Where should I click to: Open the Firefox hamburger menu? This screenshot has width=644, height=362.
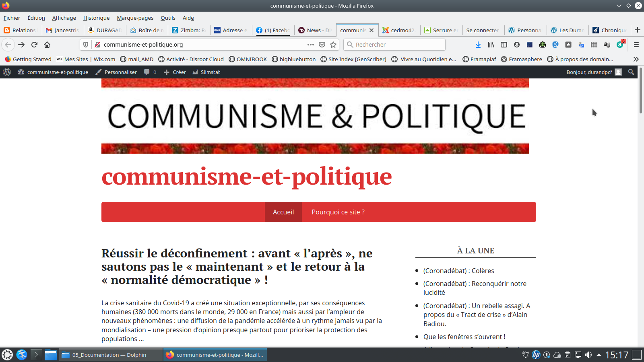tap(636, 45)
